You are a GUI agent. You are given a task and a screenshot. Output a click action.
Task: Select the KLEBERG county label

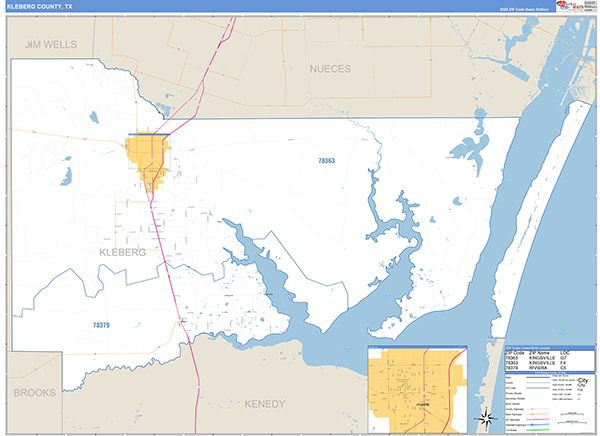click(x=122, y=252)
